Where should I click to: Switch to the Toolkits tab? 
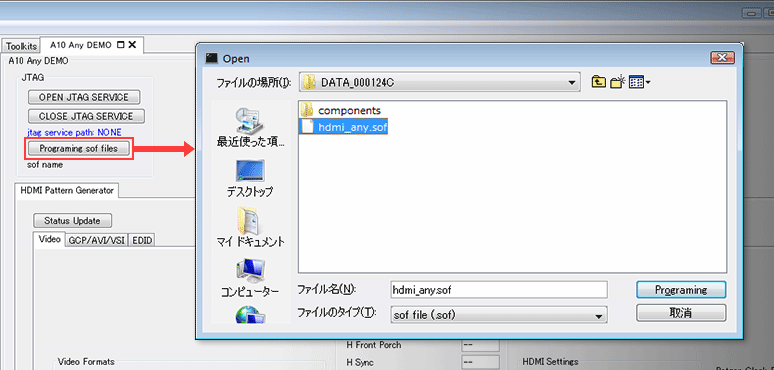pos(21,46)
